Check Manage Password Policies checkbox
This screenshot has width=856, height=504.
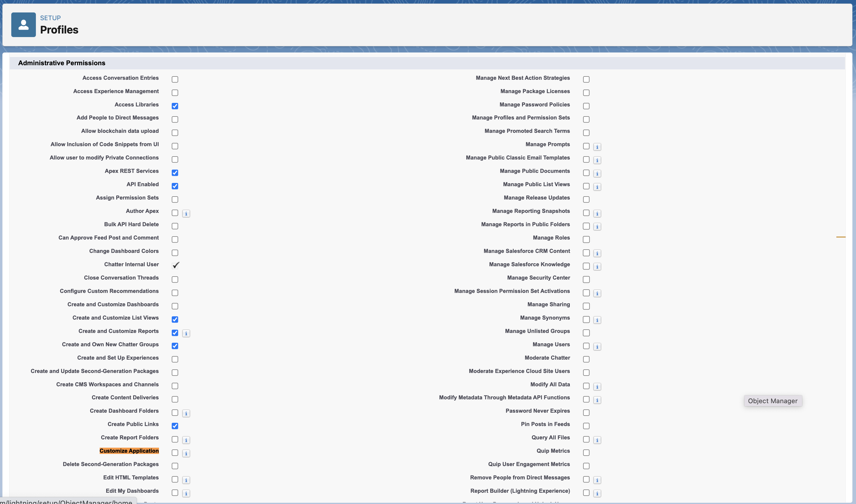coord(586,106)
